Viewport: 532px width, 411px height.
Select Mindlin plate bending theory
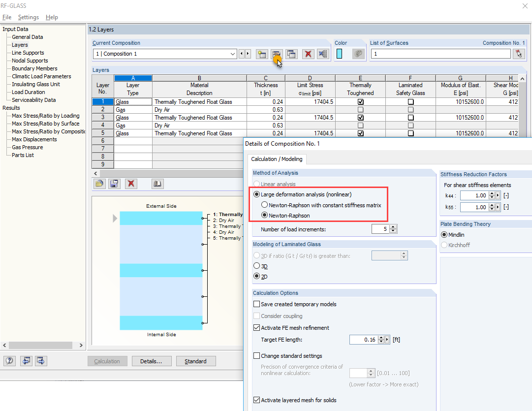[444, 234]
